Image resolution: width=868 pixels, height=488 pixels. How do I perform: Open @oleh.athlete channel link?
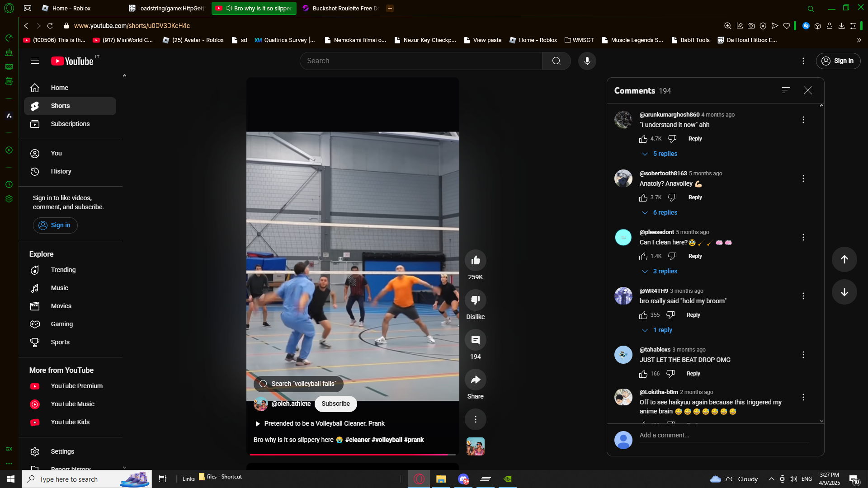[291, 404]
